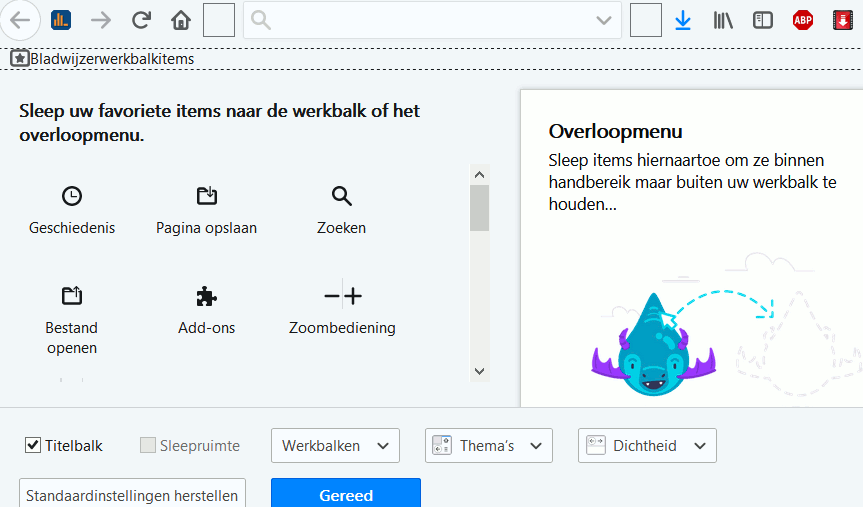The image size is (863, 507).
Task: Click the back arrow navigation button
Action: point(20,20)
